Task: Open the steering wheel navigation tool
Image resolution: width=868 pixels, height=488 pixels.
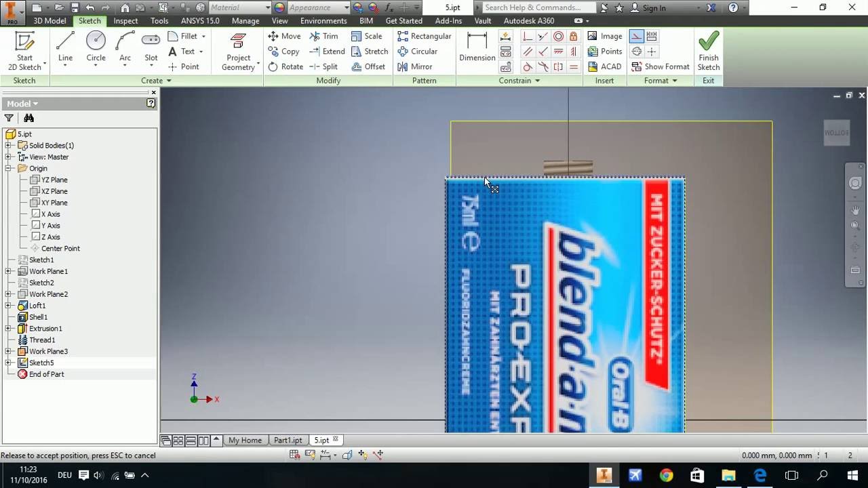Action: (x=855, y=184)
